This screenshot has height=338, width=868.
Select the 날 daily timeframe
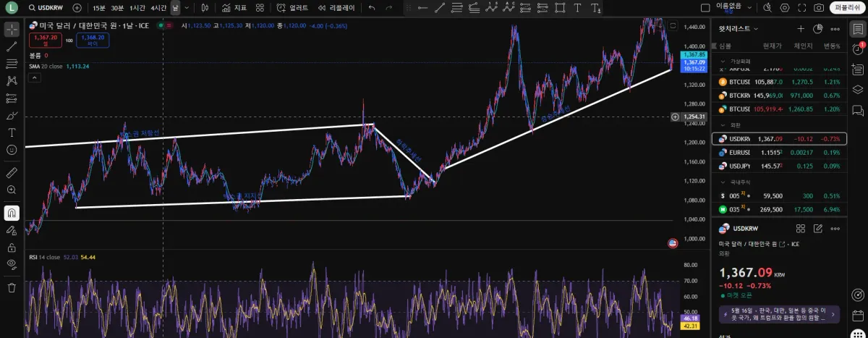tap(175, 8)
